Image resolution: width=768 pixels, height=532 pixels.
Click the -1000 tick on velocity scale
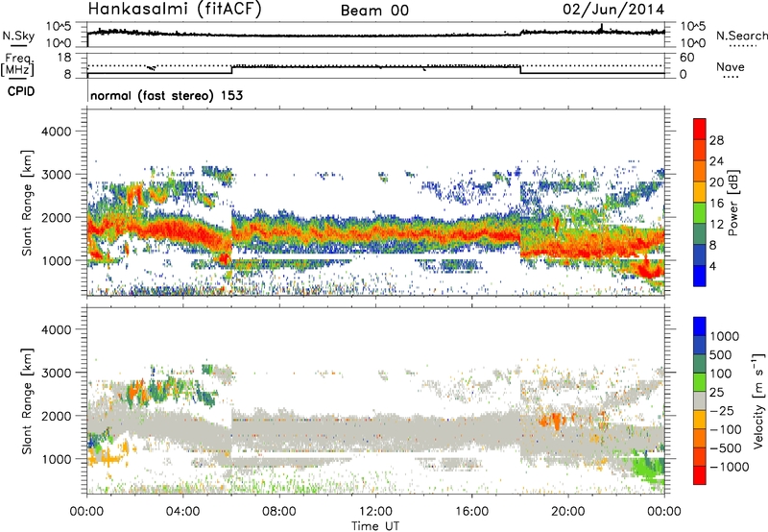coord(730,467)
